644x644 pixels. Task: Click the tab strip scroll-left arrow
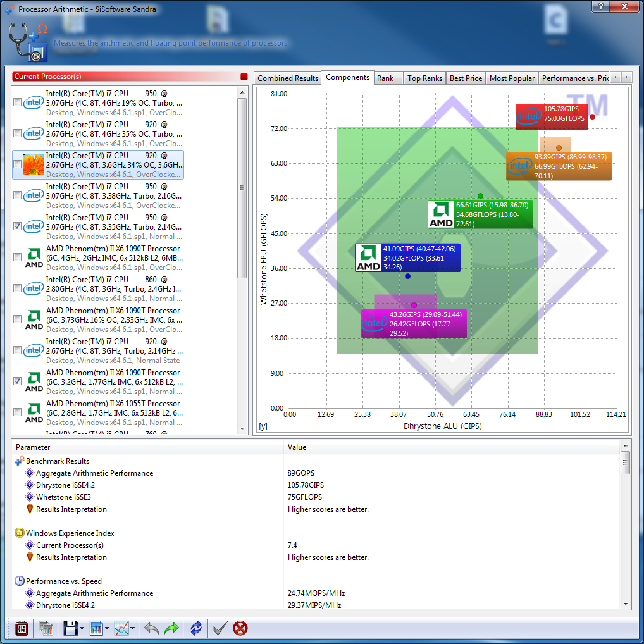pyautogui.click(x=616, y=77)
